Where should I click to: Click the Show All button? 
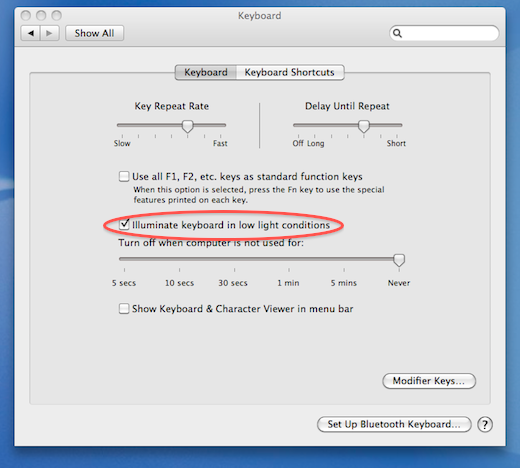(94, 33)
